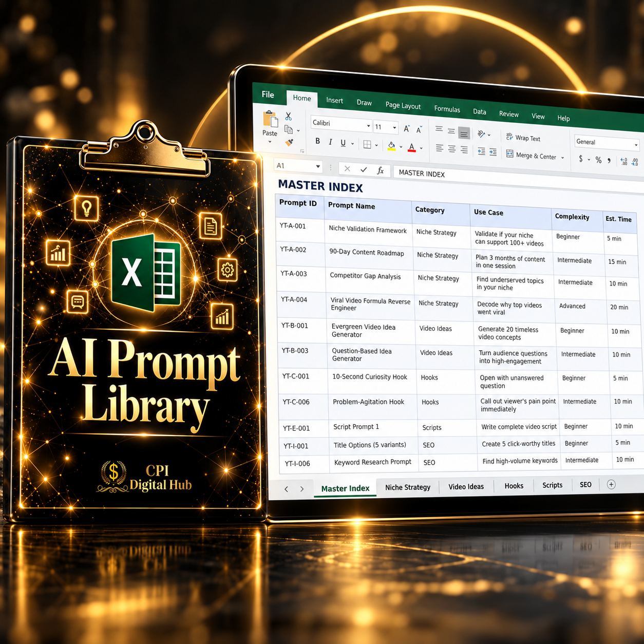Switch to the Formulas ribbon tab

447,109
